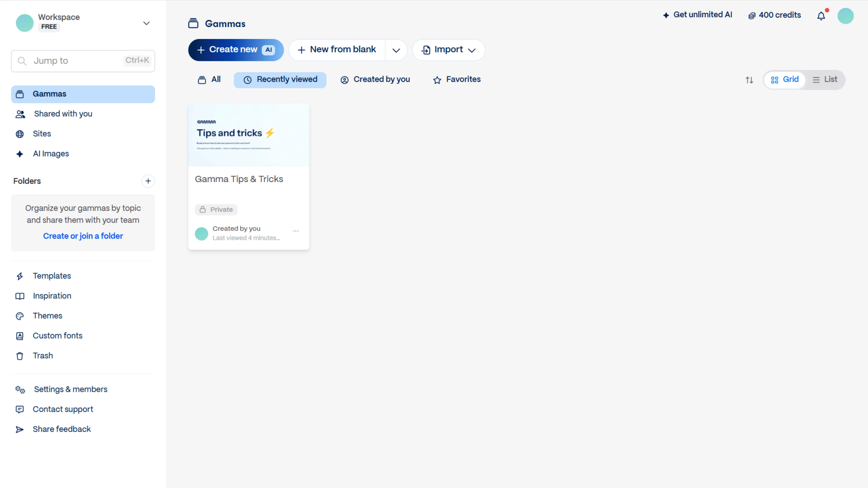This screenshot has width=868, height=488.
Task: Open the Themes panel
Action: [x=47, y=316]
